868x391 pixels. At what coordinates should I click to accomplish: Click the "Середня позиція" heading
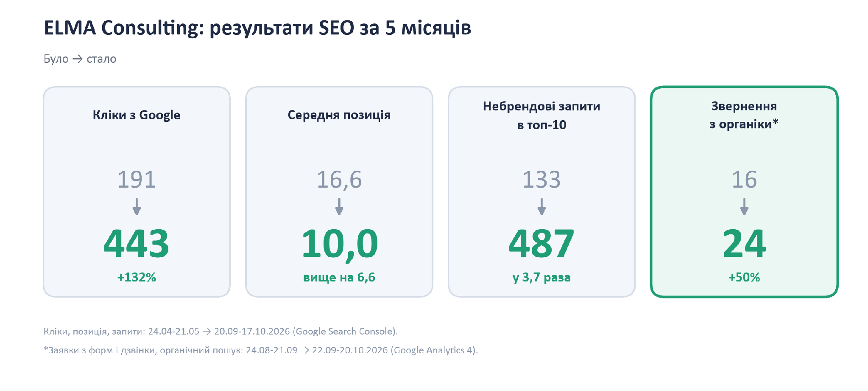coord(339,115)
